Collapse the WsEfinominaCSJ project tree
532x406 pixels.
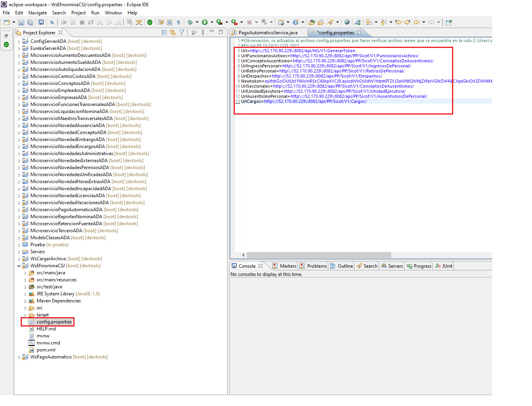tap(19, 266)
